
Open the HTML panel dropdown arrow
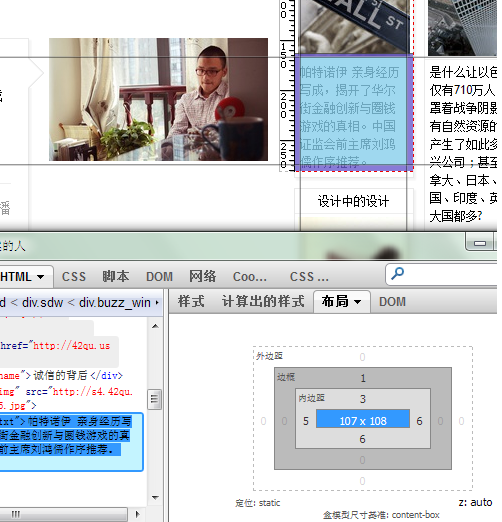point(40,277)
